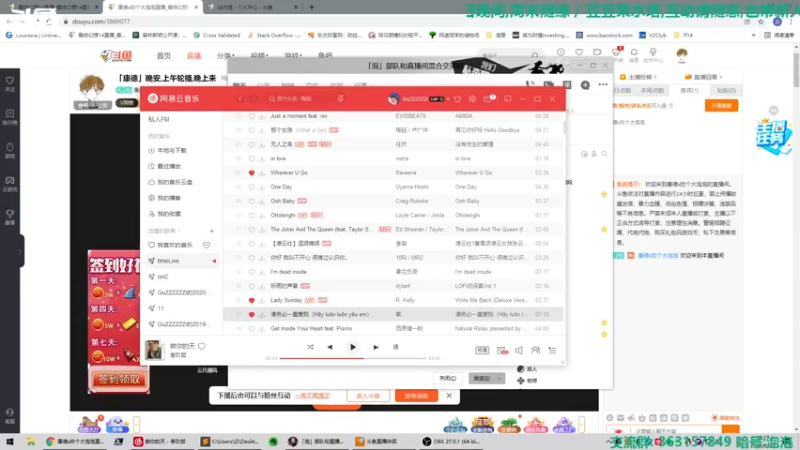Open the user account dropdown arrow

coord(448,99)
